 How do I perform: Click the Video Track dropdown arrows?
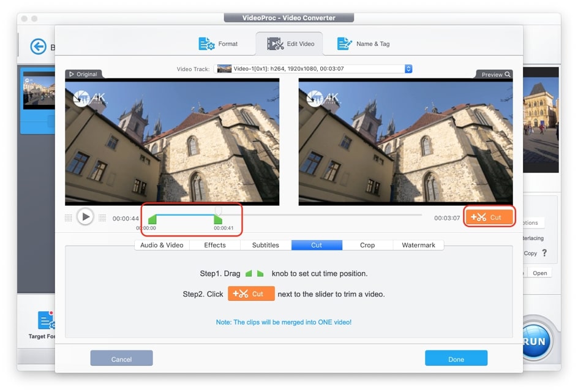(x=408, y=69)
